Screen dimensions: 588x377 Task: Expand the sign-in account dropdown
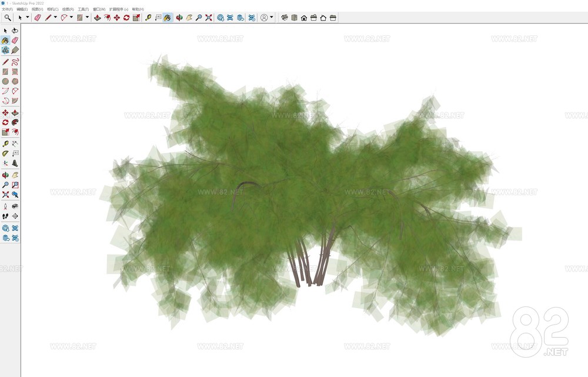[x=272, y=18]
